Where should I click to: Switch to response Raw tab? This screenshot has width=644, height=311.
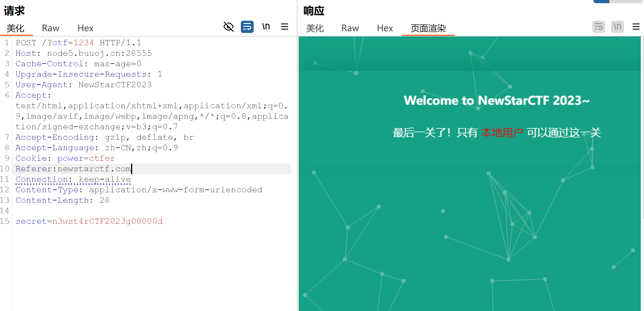[x=350, y=28]
